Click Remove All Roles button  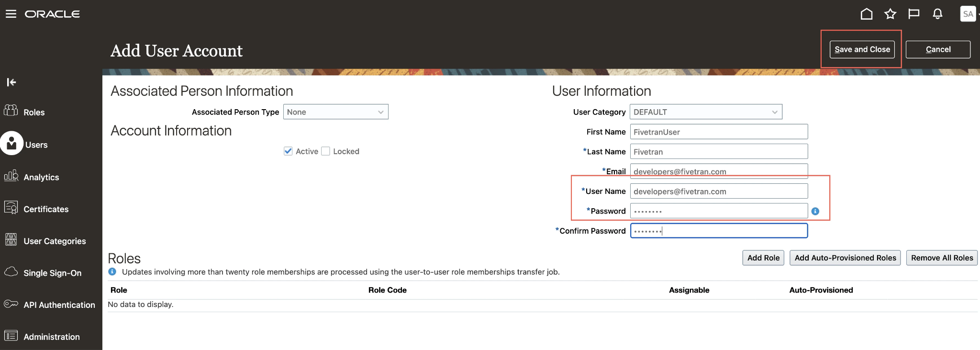(x=941, y=258)
